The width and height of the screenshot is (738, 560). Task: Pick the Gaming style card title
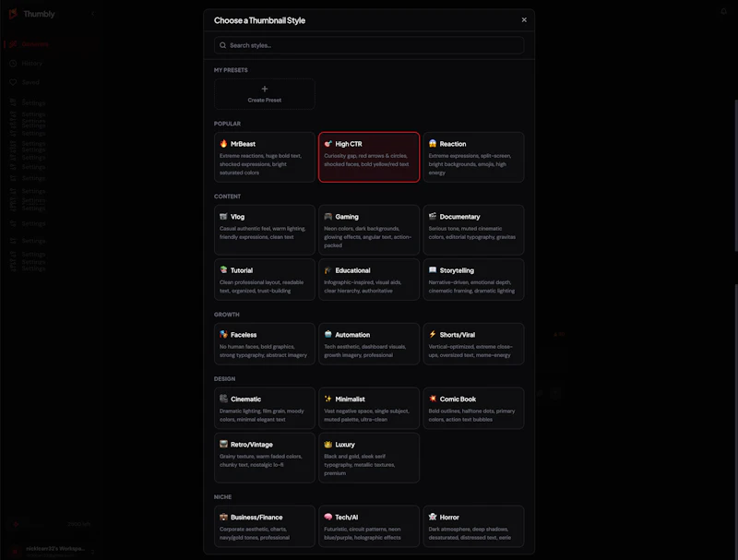coord(347,217)
